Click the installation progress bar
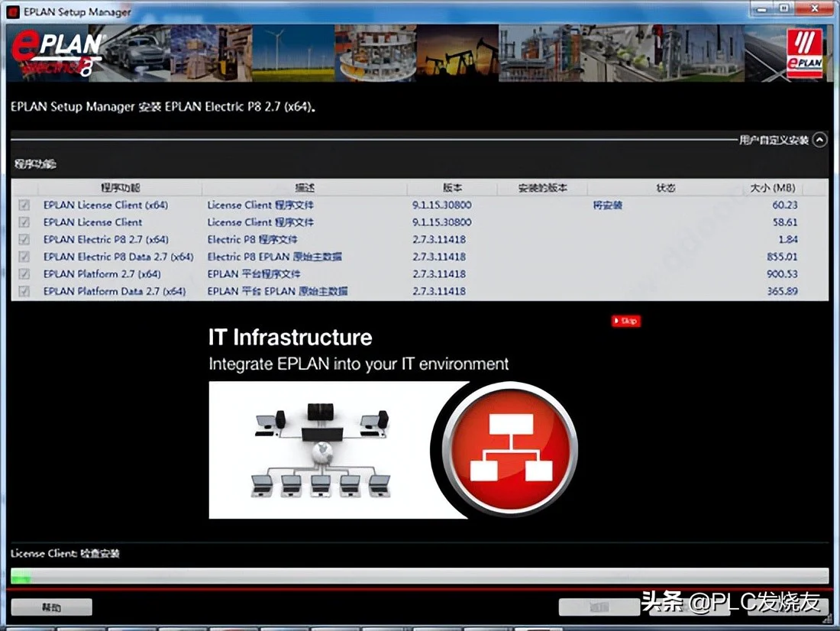840x631 pixels. (419, 576)
